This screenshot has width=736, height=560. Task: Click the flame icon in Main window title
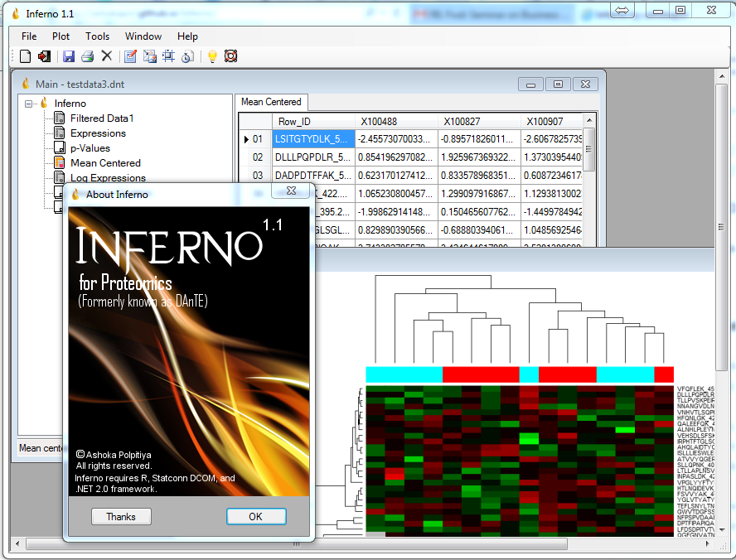(26, 84)
